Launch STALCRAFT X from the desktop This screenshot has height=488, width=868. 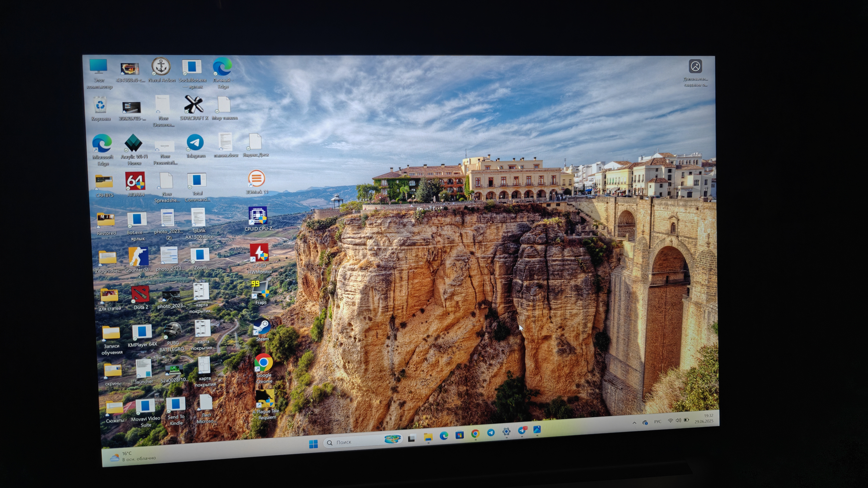tap(194, 108)
